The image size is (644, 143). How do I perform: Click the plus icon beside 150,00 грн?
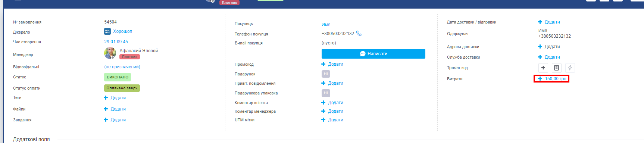(540, 79)
